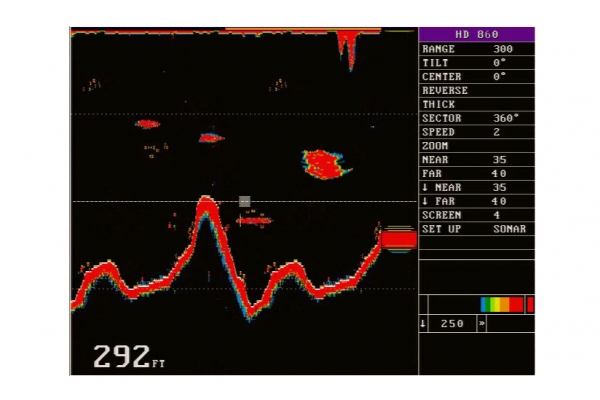This screenshot has width=600, height=400.
Task: Select the small horizontal echo right of grey cursor
Action: pos(254,220)
